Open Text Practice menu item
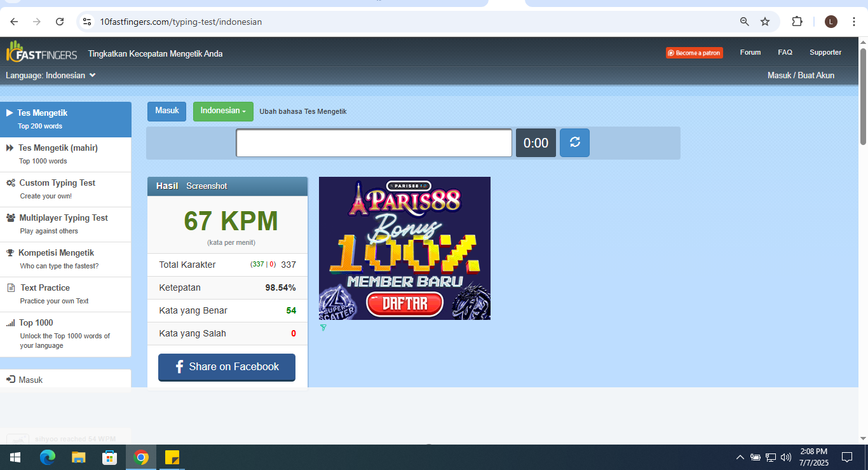This screenshot has height=470, width=868. (66, 294)
